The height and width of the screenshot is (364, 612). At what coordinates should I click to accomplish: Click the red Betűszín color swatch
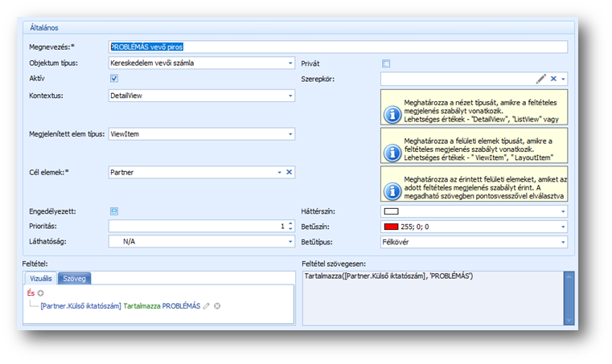(x=392, y=227)
